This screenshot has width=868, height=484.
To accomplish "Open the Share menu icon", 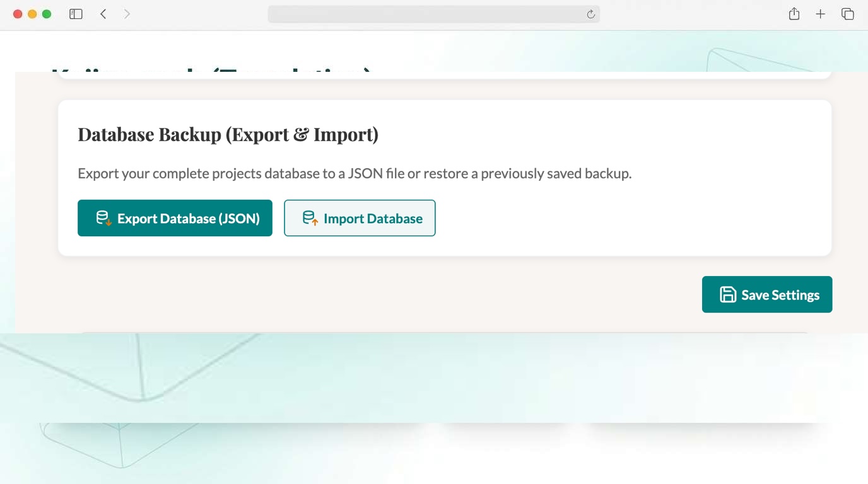I will tap(794, 14).
